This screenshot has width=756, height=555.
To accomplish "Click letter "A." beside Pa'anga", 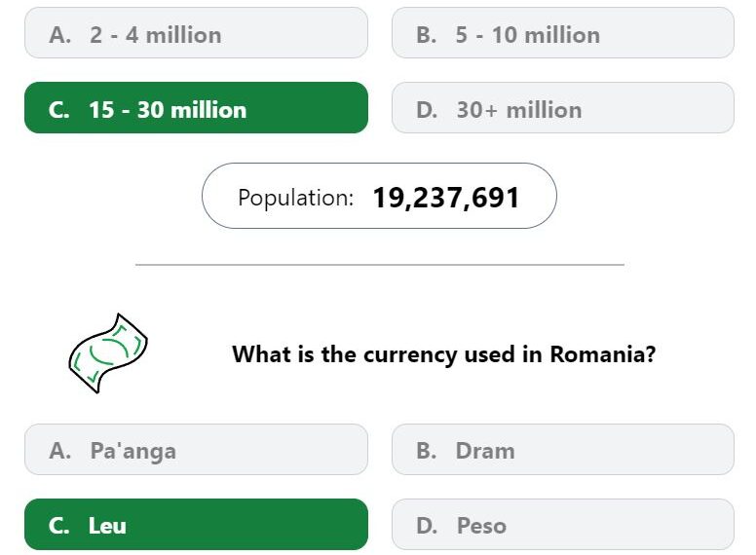I will click(x=59, y=451).
